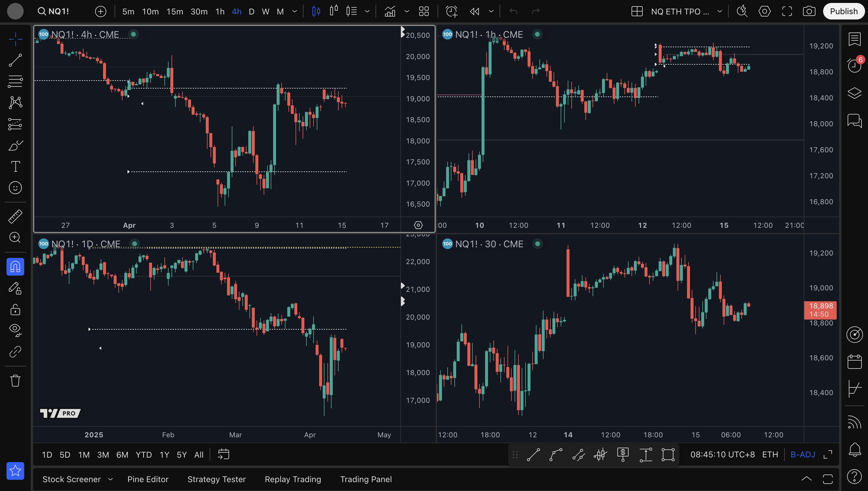Open the Pine Editor tab
The height and width of the screenshot is (491, 868).
[x=148, y=479]
